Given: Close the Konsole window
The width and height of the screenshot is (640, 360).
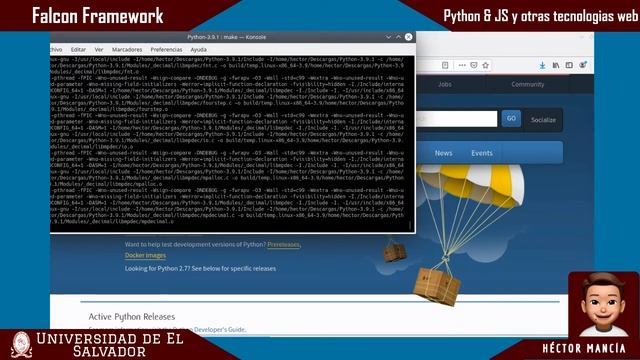Looking at the screenshot, I should (409, 37).
